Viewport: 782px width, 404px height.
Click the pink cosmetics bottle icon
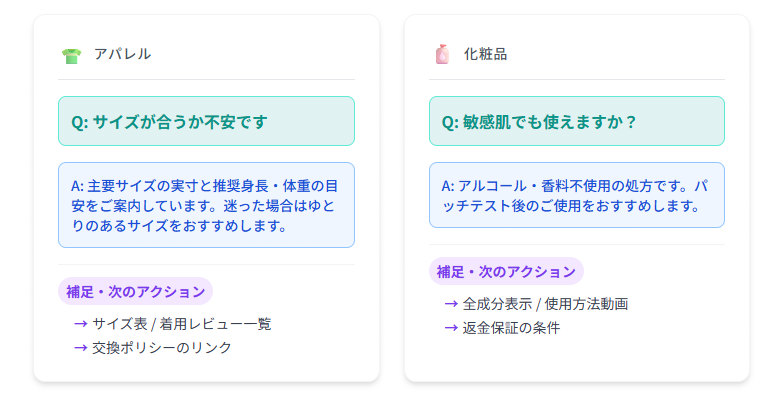tap(442, 55)
